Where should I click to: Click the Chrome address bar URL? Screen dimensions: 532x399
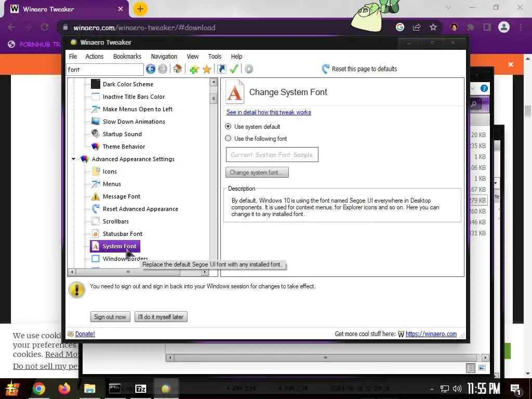coord(144,28)
